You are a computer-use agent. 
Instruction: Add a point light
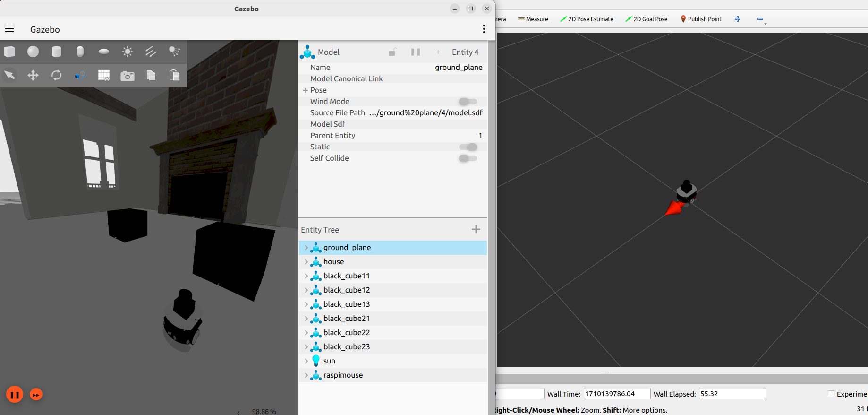click(128, 52)
